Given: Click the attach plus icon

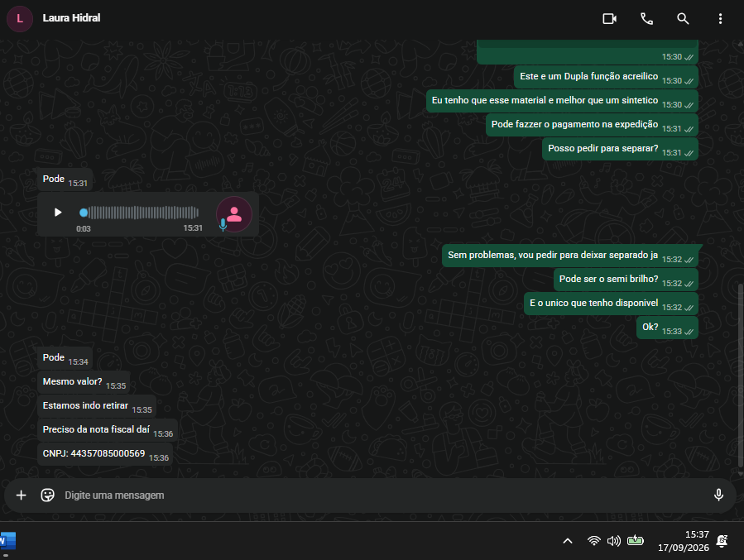Looking at the screenshot, I should tap(22, 495).
